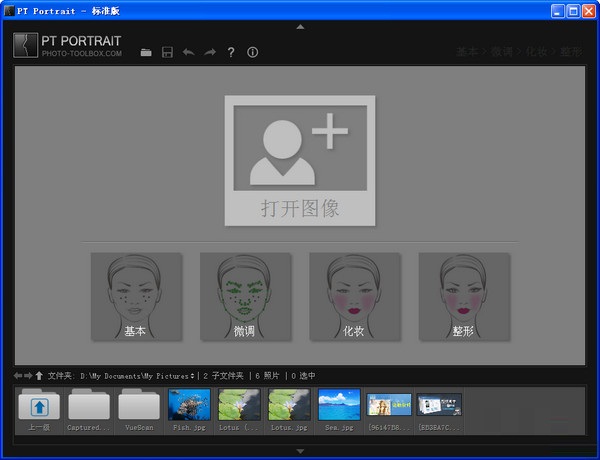Open help with the question mark icon
600x460 pixels.
[231, 52]
